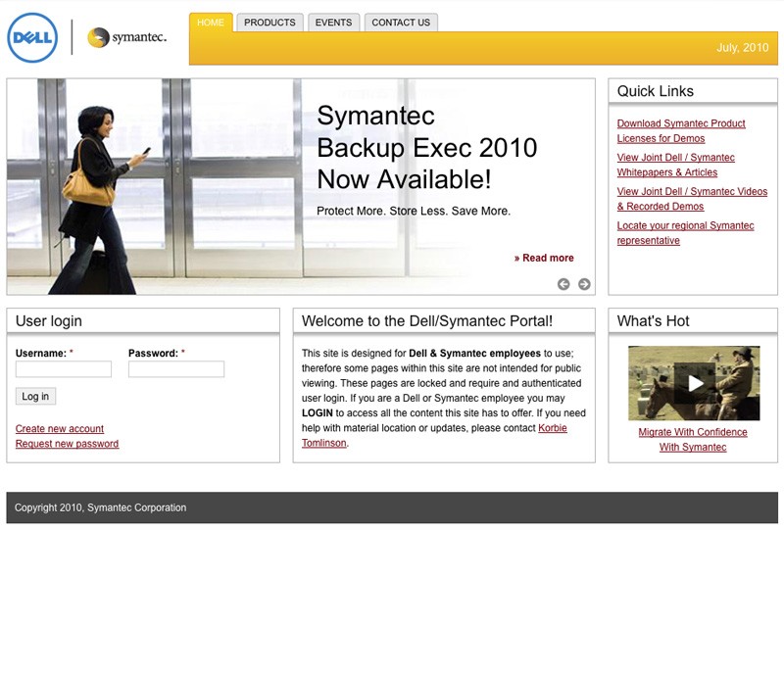This screenshot has height=674, width=784.
Task: View Joint Dell / Symantec Whitepapers & Articles
Action: coord(676,165)
